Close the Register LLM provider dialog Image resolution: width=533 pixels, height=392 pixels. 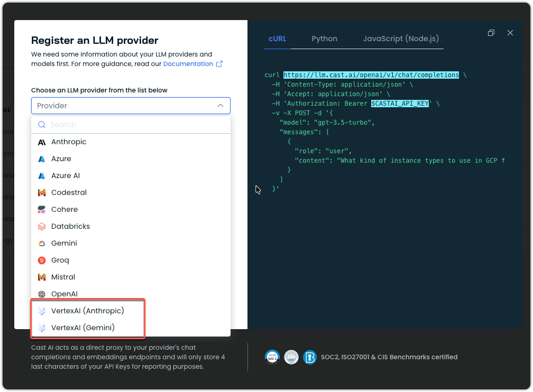click(x=510, y=33)
